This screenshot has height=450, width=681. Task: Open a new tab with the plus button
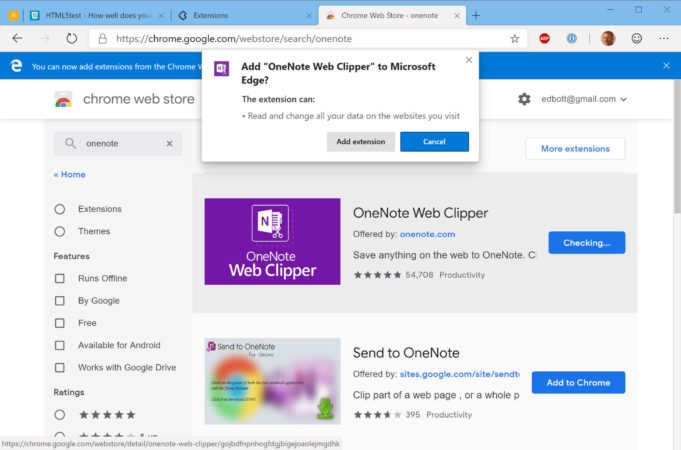(x=476, y=16)
